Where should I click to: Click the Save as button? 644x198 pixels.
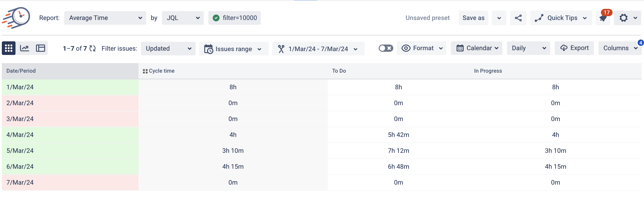click(473, 18)
